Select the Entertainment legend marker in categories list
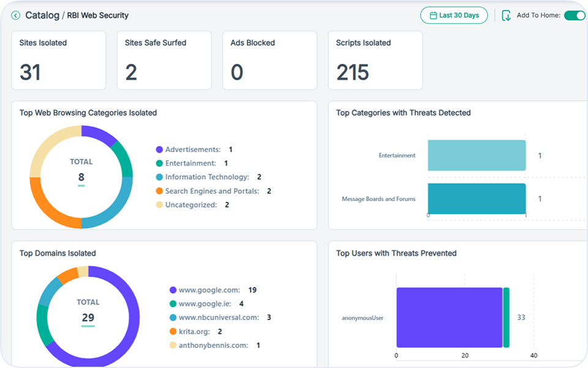The width and height of the screenshot is (588, 368). pyautogui.click(x=160, y=163)
